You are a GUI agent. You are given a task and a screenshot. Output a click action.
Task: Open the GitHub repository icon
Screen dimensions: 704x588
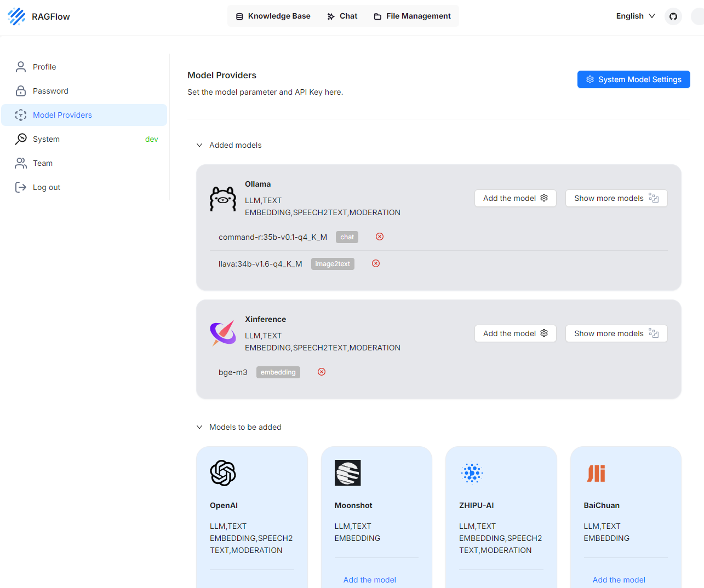673,16
